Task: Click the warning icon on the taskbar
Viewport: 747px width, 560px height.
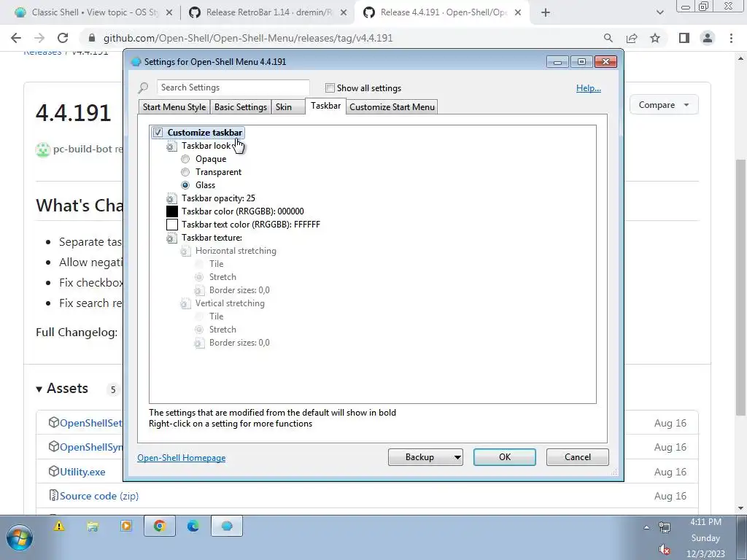Action: [59, 526]
